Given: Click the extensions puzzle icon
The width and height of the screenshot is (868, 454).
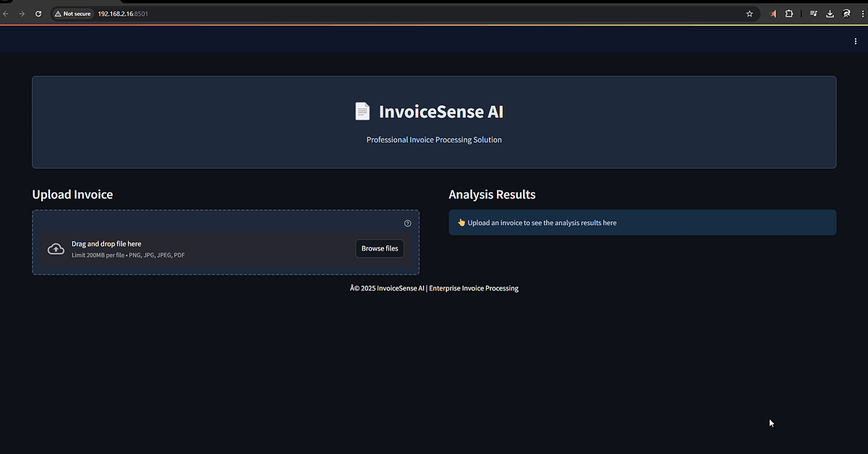Looking at the screenshot, I should pyautogui.click(x=788, y=13).
